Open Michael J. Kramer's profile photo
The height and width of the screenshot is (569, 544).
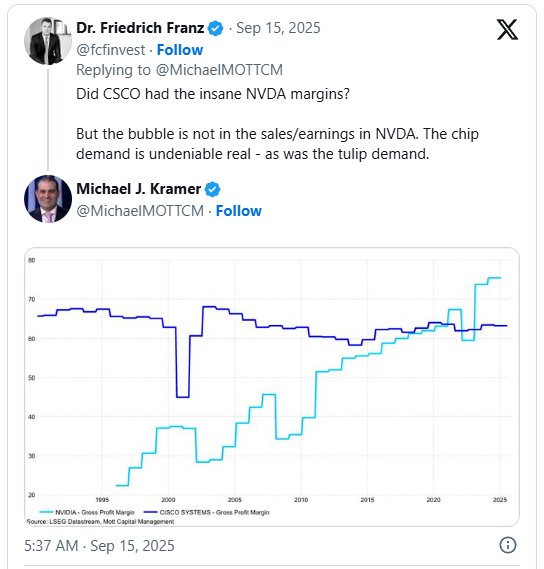click(48, 199)
